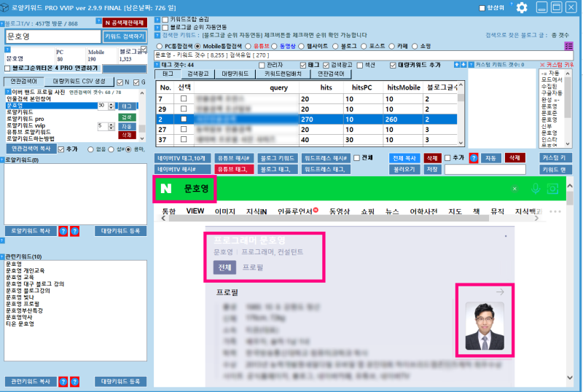The width and height of the screenshot is (583, 392).
Task: Check 블로그순위티온 4 PRO 연결하기 checkbox
Action: pyautogui.click(x=7, y=68)
